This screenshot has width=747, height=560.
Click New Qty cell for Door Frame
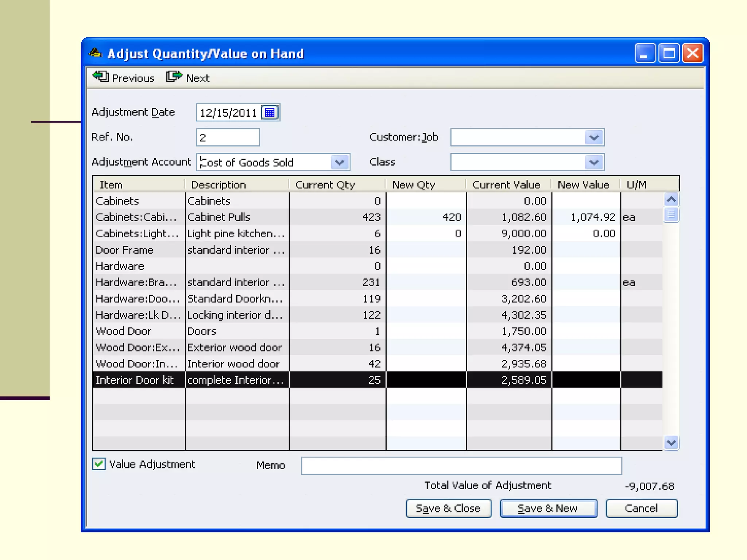426,250
